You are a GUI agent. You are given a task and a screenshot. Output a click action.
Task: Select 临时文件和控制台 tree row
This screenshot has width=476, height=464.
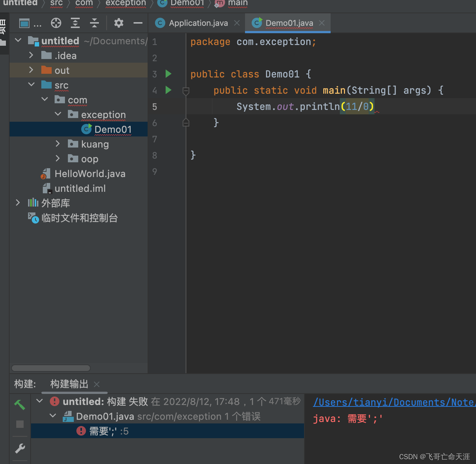click(x=79, y=218)
